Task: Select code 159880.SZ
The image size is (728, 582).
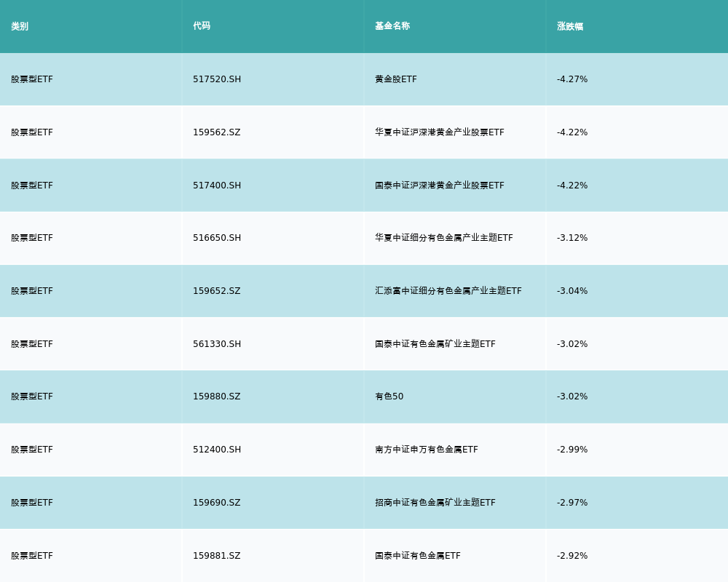Action: (217, 396)
